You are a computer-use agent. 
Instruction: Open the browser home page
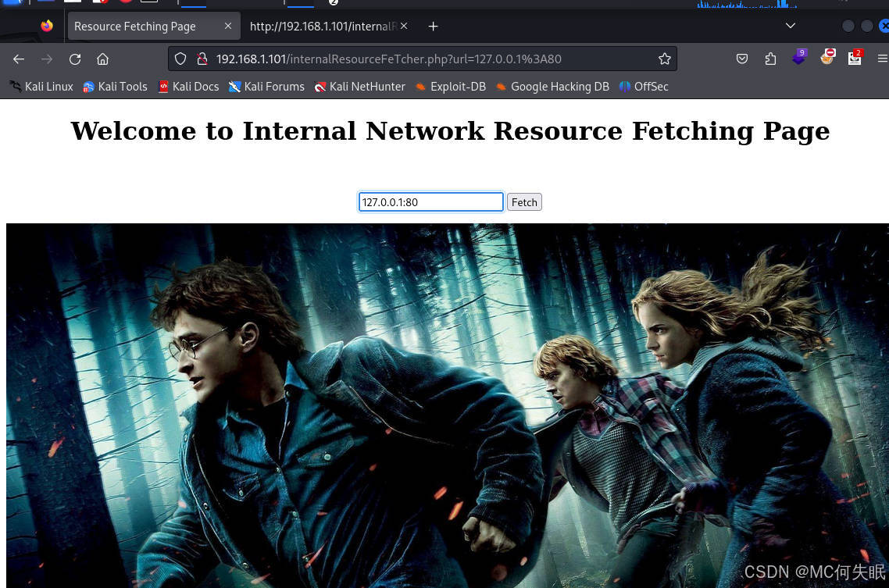tap(102, 59)
